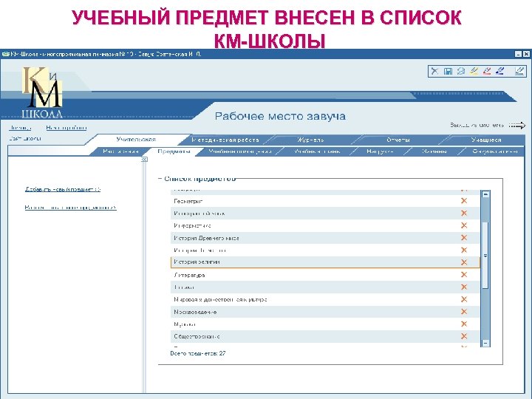
Task: Click the Добавить новый предмет link
Action: (63, 189)
